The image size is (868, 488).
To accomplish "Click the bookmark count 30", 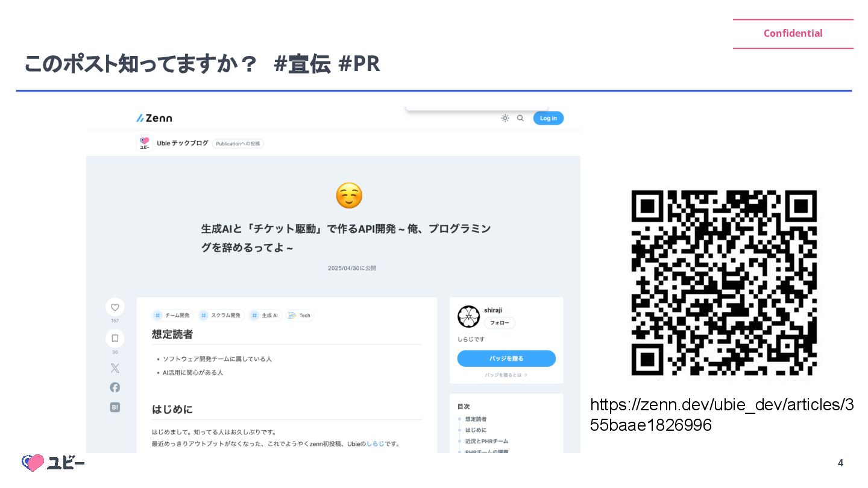I will click(115, 352).
